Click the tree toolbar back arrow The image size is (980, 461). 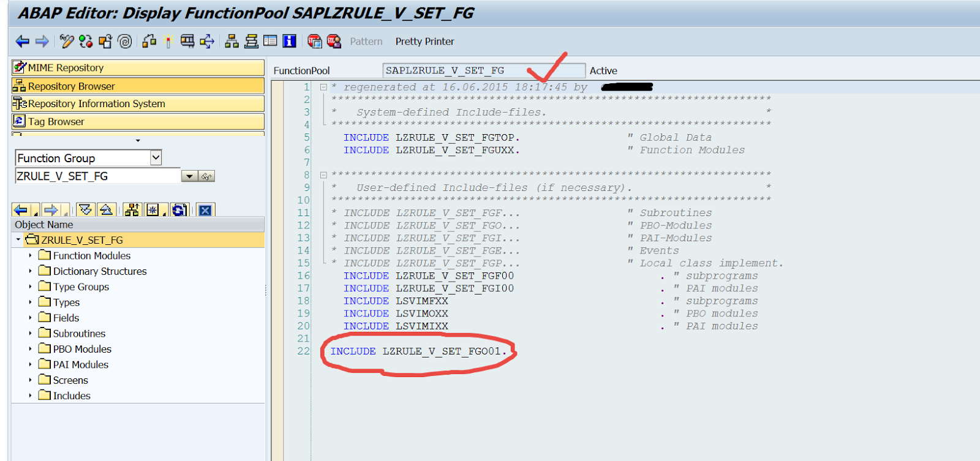pyautogui.click(x=21, y=210)
